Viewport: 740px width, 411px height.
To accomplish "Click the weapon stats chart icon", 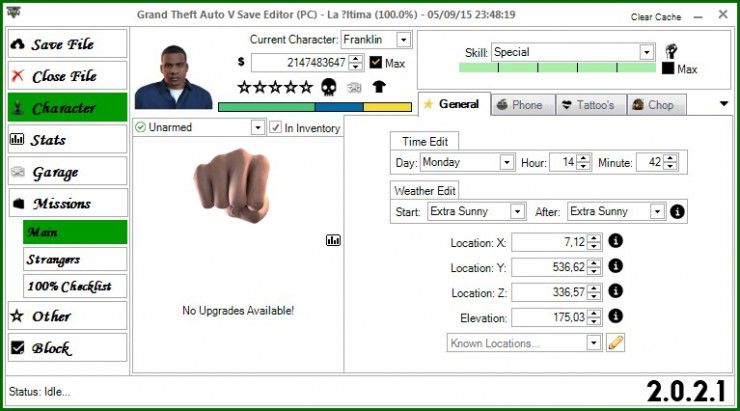I will [333, 240].
